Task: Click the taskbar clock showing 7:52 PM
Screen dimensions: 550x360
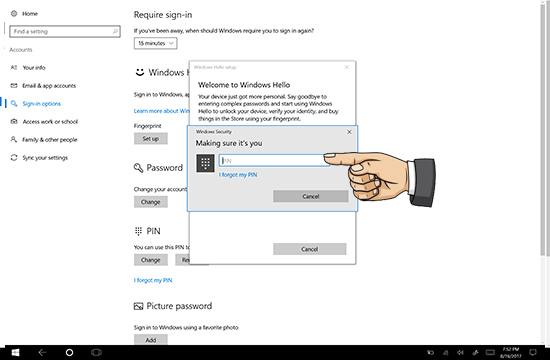Action: pyautogui.click(x=511, y=353)
